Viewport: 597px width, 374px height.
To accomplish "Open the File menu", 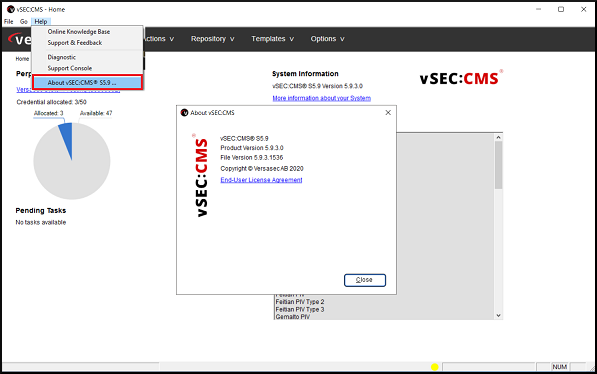I will (x=8, y=22).
